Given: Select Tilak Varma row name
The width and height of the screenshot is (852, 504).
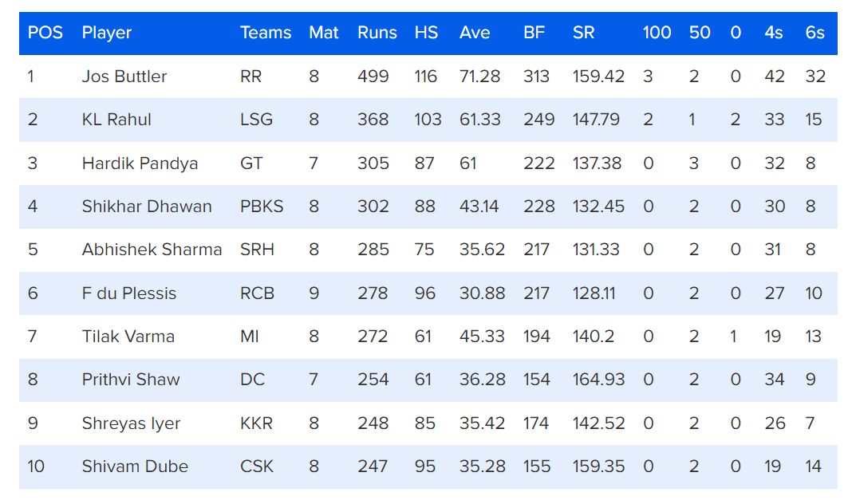Looking at the screenshot, I should [128, 337].
